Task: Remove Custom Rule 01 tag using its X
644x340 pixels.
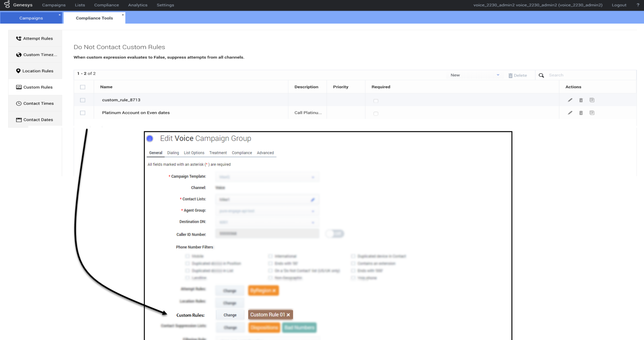Action: pos(288,315)
